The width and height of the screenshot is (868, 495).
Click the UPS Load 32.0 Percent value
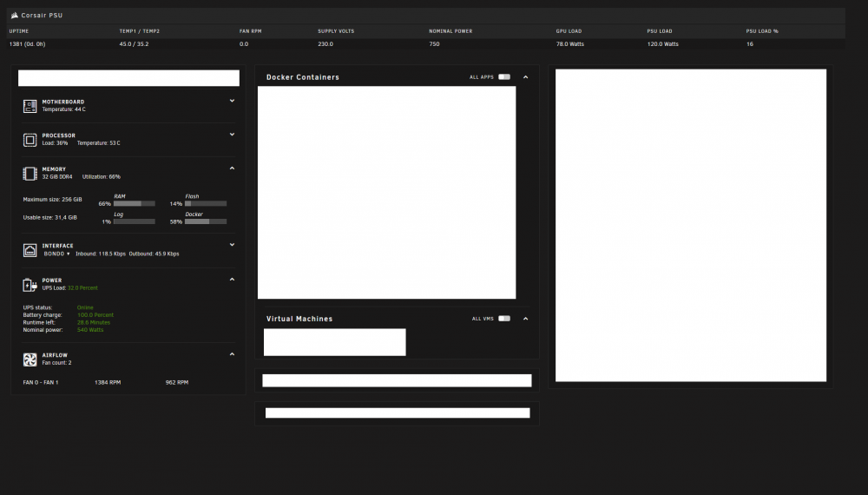(x=82, y=288)
